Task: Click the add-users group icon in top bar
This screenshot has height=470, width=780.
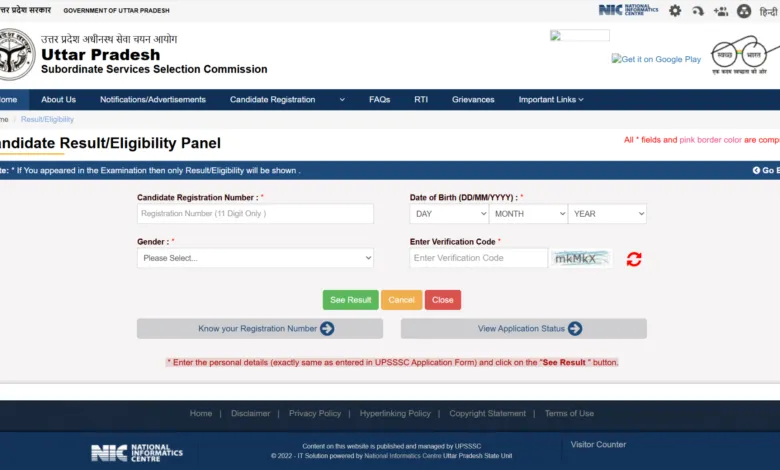Action: [719, 11]
